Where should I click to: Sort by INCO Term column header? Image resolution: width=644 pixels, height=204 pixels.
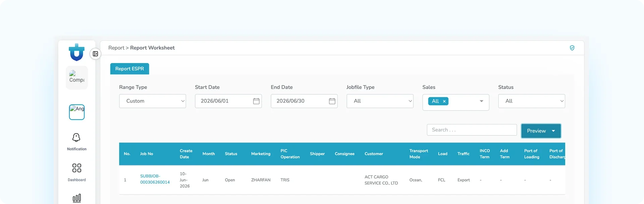(485, 154)
